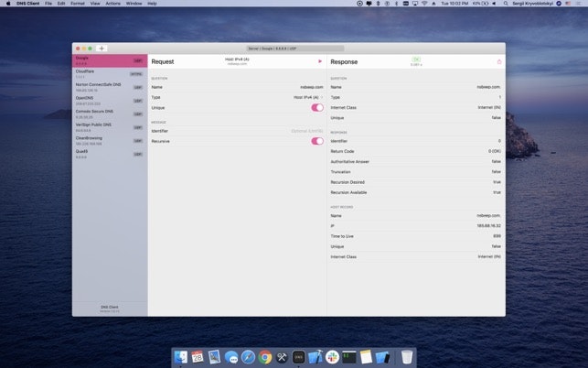Select the Cloudflare DNS server

[x=110, y=74]
